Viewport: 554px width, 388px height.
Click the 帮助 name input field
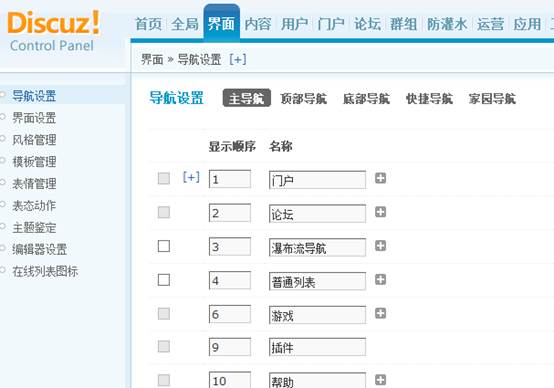click(317, 380)
